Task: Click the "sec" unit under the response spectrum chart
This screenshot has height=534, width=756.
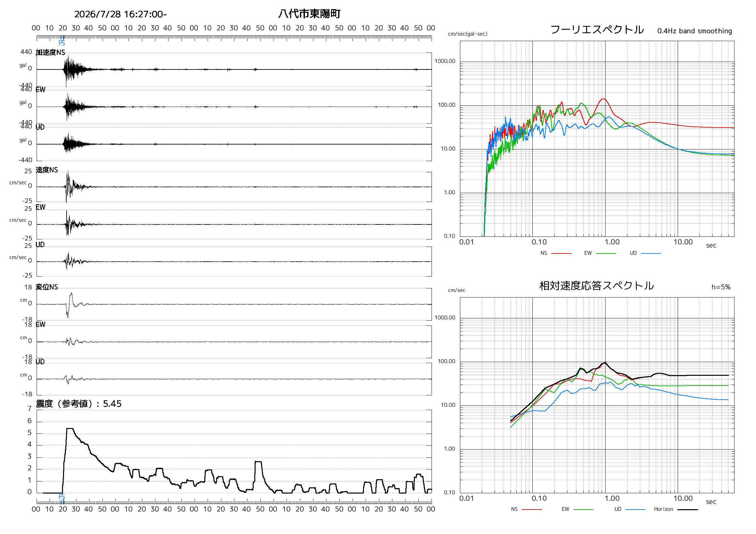Action: (x=711, y=502)
